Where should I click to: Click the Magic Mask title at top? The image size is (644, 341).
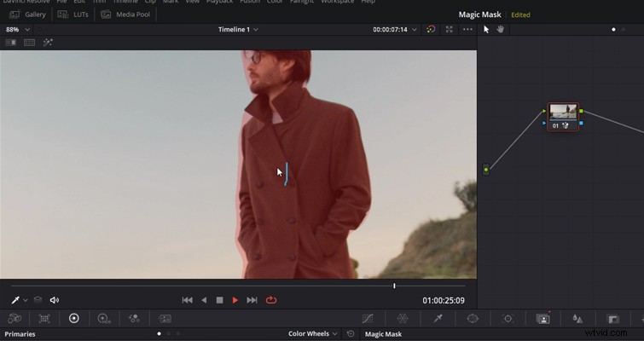pyautogui.click(x=479, y=14)
